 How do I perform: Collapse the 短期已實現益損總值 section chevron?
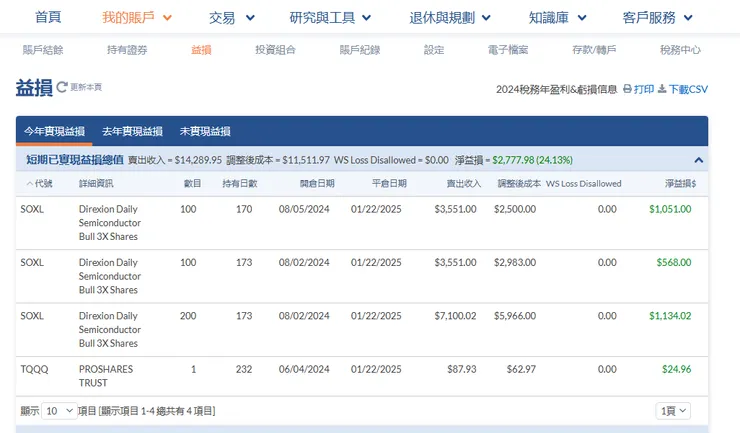698,160
